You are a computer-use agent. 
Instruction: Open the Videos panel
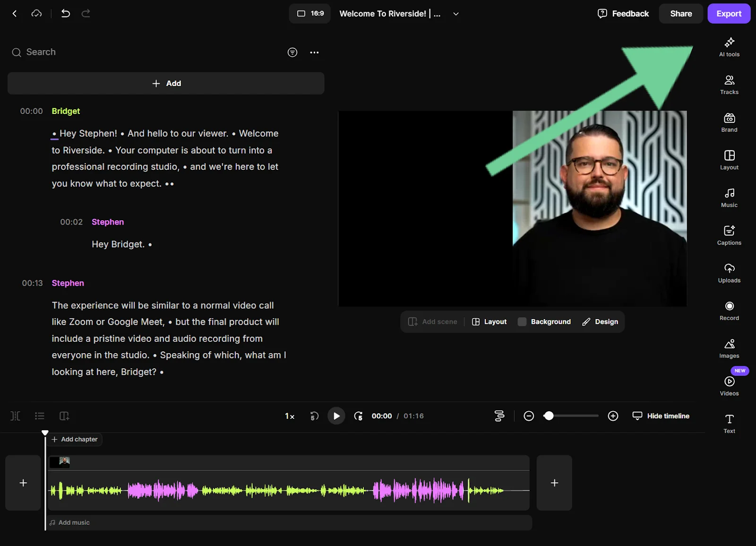point(729,386)
